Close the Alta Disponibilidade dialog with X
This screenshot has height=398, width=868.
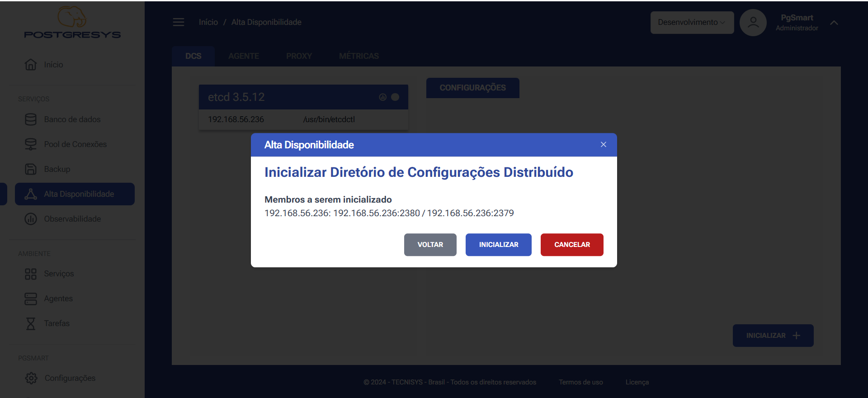(x=604, y=145)
